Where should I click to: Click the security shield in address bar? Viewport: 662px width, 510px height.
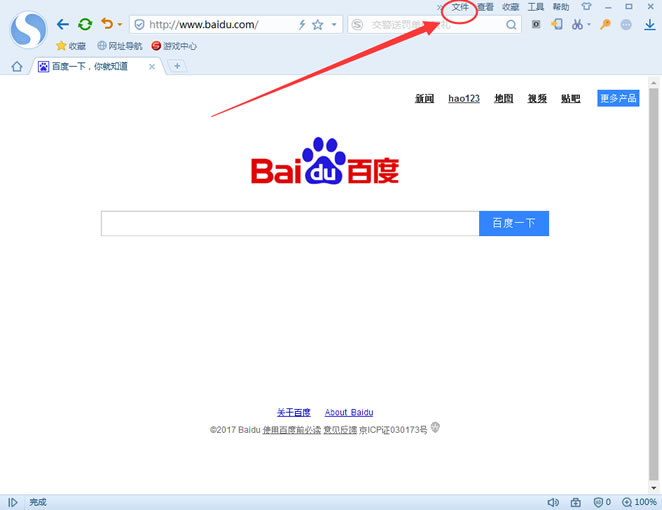pos(139,24)
